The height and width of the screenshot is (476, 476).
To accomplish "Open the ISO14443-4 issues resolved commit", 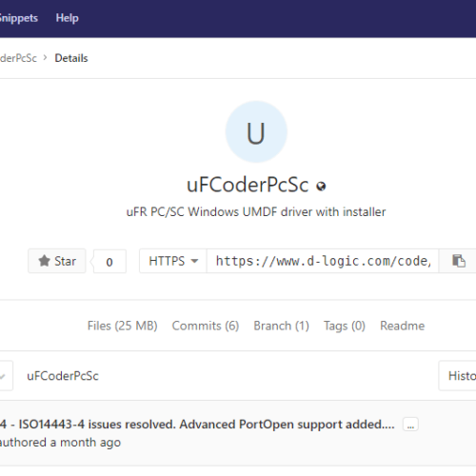I will 197,425.
